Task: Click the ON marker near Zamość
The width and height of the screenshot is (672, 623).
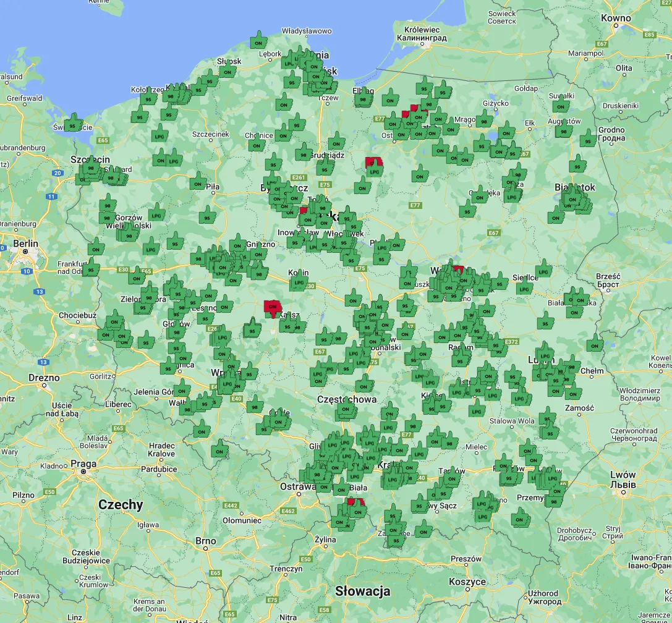Action: point(573,394)
